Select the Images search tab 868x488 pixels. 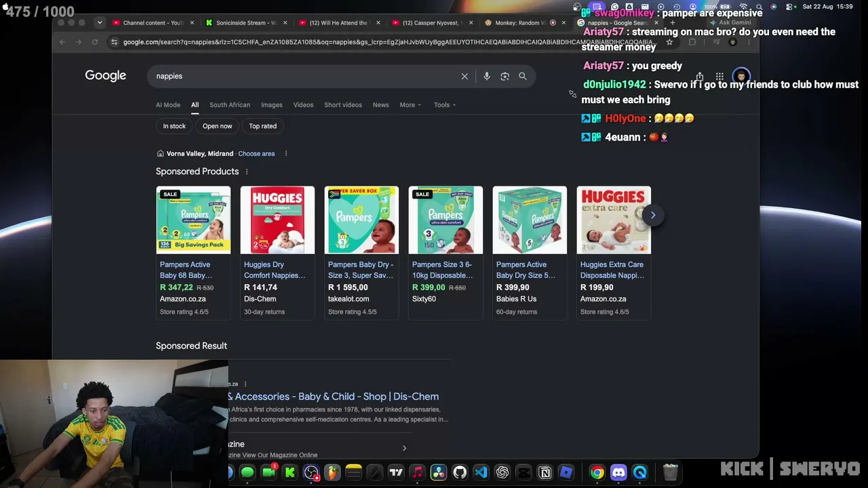(x=271, y=105)
